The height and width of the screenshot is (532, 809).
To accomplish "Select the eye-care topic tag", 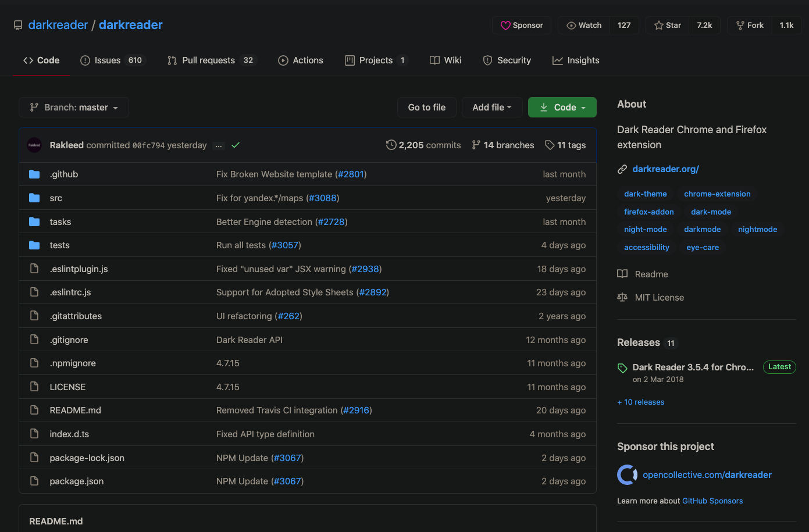I will 703,248.
